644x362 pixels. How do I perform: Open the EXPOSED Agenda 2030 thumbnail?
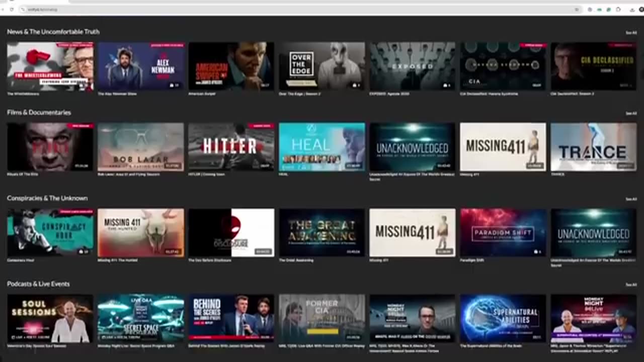pyautogui.click(x=413, y=66)
